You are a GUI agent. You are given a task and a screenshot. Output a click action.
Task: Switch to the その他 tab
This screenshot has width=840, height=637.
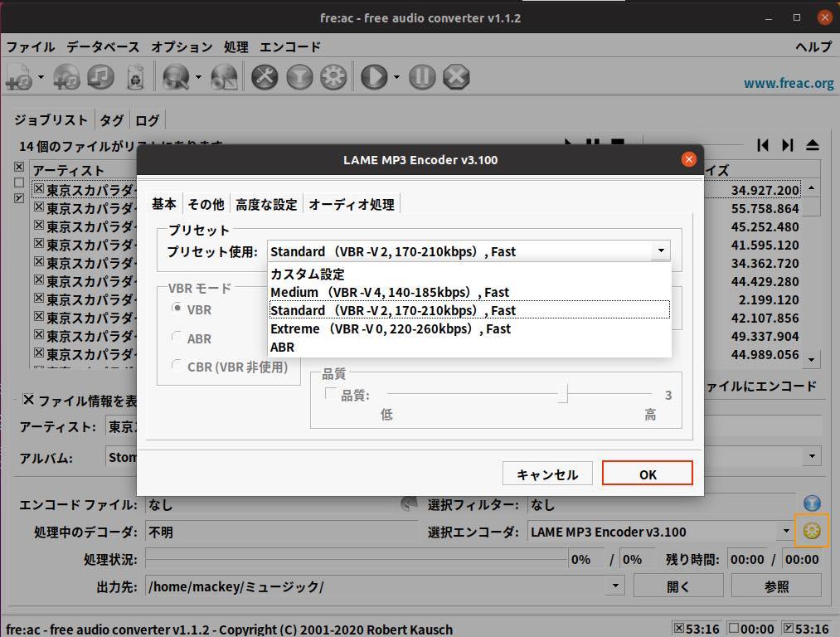click(x=206, y=204)
